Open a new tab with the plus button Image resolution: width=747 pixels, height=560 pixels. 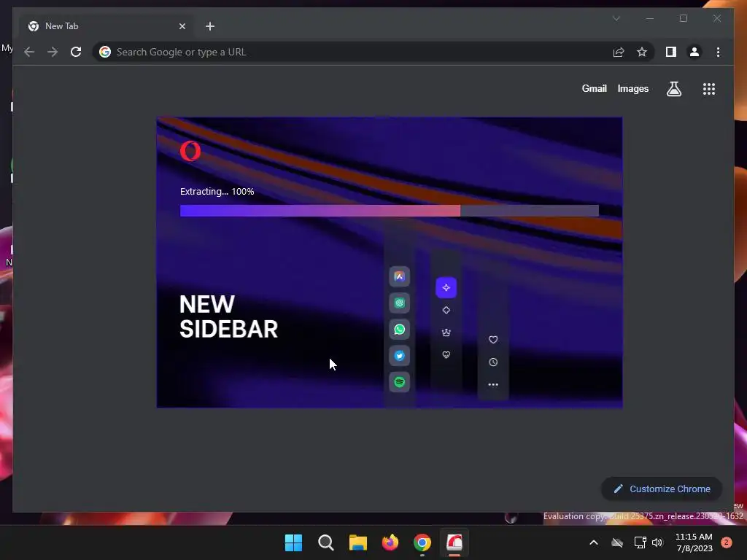click(210, 26)
